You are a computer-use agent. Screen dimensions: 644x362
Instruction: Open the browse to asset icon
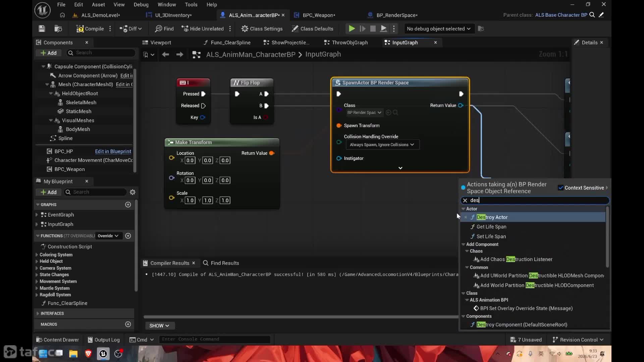point(58,29)
